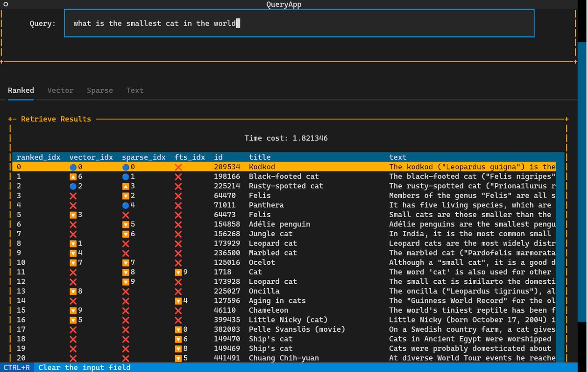Click the down-arrow sparse_idx 2 in the Felis 64470 row
This screenshot has width=588, height=372.
128,196
